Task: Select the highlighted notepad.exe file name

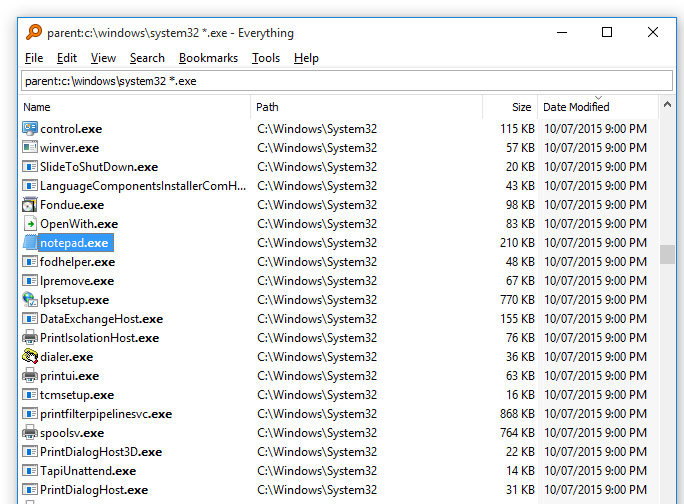Action: coord(75,243)
